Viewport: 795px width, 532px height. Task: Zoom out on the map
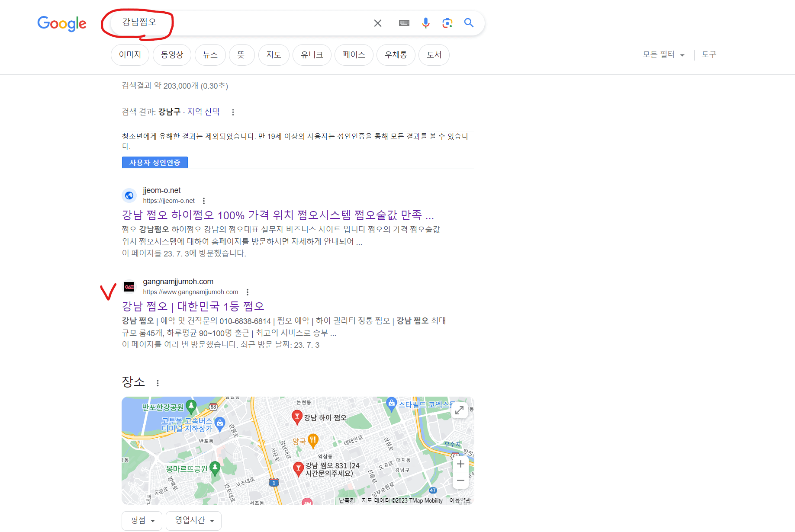coord(460,480)
